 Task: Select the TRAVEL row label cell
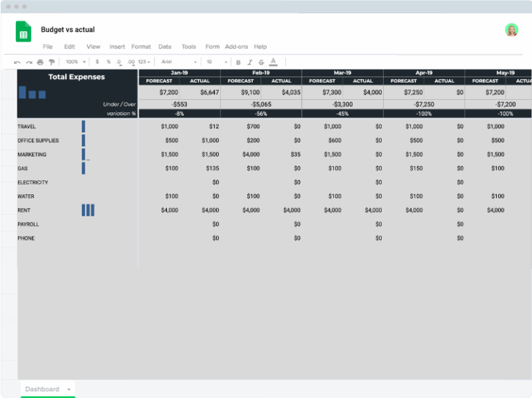[27, 127]
